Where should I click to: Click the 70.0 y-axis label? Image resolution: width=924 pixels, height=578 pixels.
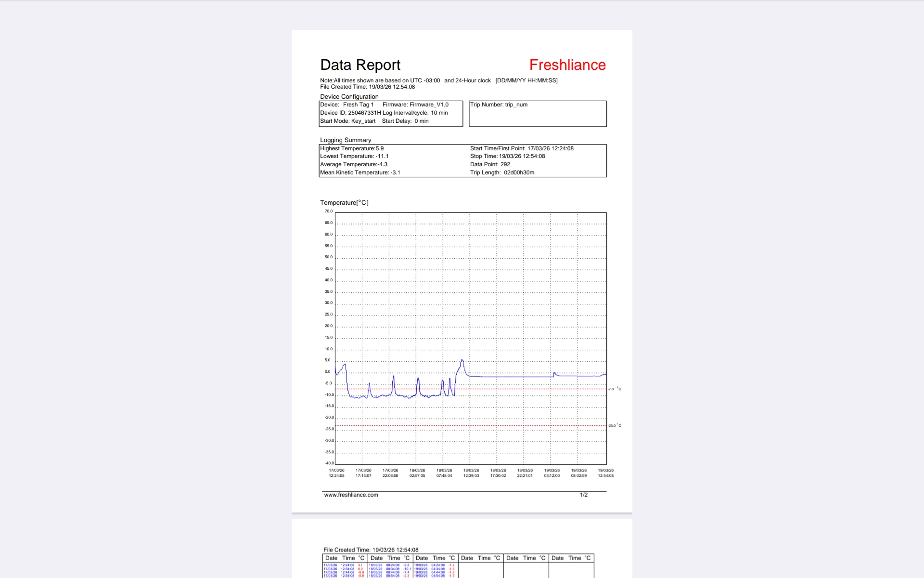tap(328, 211)
